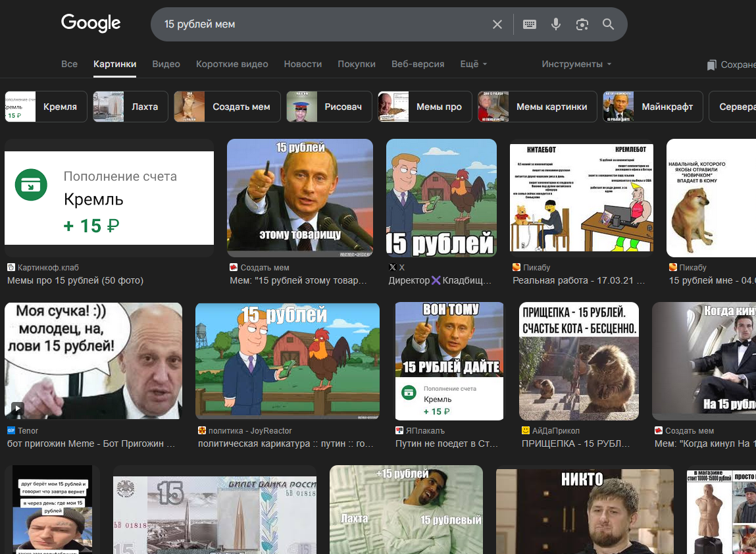Click the bookmark icon next to Сохранённые
This screenshot has width=756, height=554.
(x=711, y=64)
